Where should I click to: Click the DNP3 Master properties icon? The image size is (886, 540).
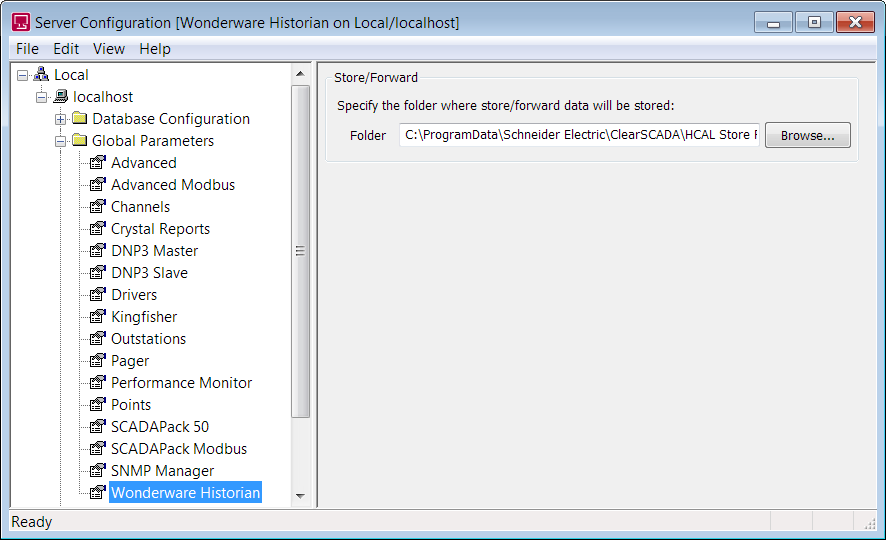click(x=98, y=250)
